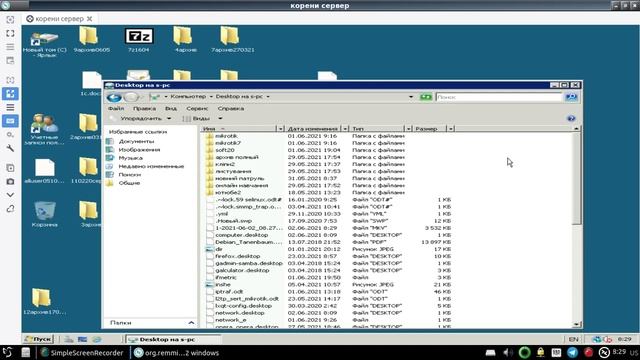
Task: Open Вид menu in Explorer
Action: [x=171, y=109]
